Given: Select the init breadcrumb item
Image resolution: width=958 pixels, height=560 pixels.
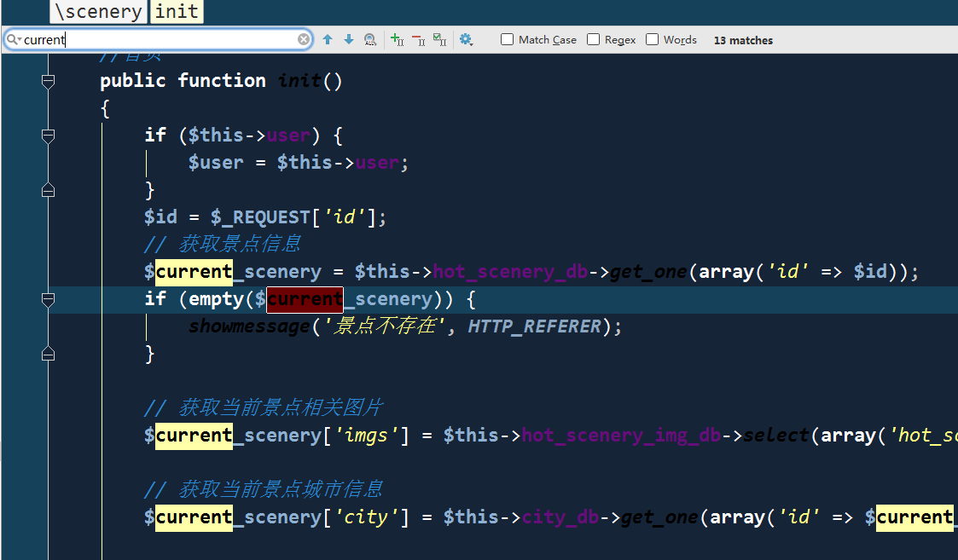Looking at the screenshot, I should (x=177, y=12).
